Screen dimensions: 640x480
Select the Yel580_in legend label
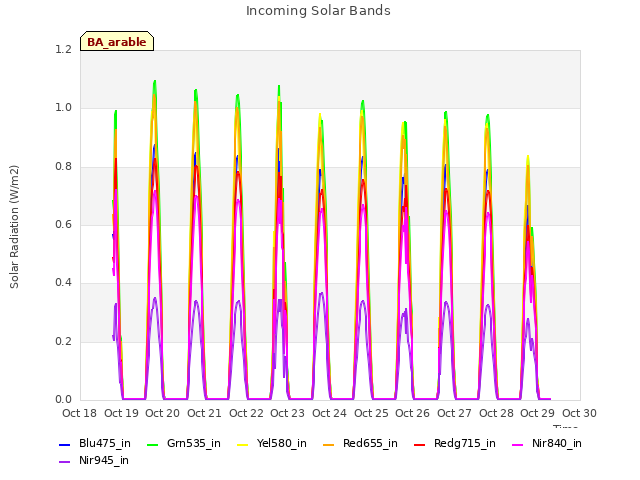coord(282,444)
